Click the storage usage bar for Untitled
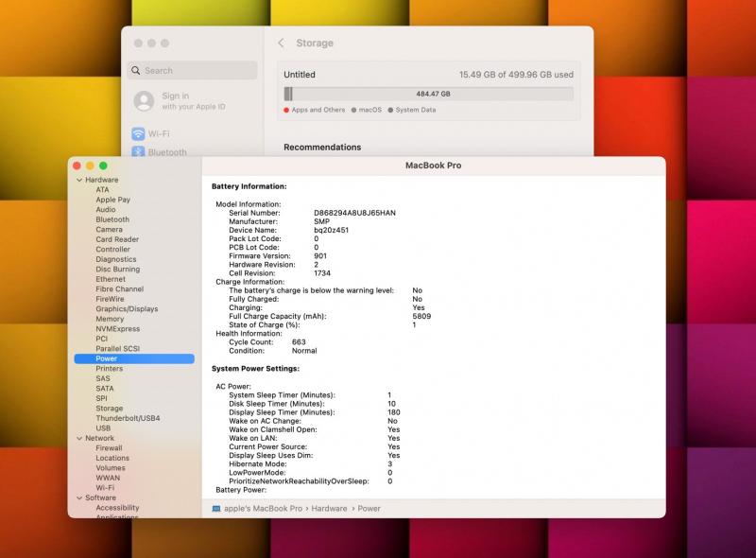The width and height of the screenshot is (756, 558). point(429,94)
